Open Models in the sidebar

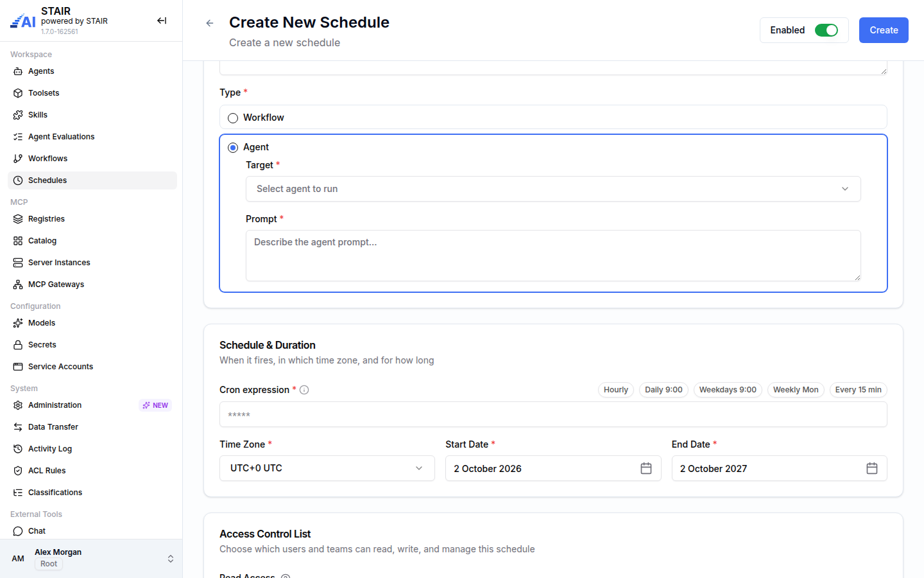92,323
